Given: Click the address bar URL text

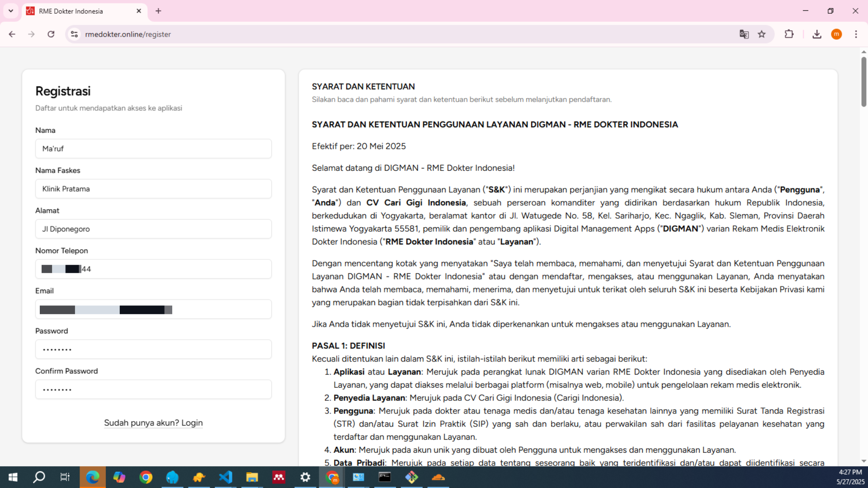Looking at the screenshot, I should [128, 34].
